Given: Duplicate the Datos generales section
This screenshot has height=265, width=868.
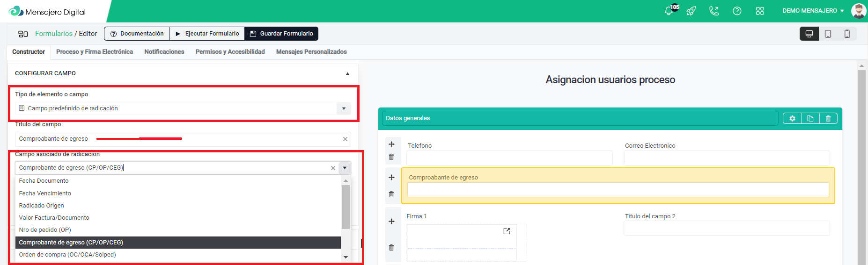Looking at the screenshot, I should click(810, 118).
